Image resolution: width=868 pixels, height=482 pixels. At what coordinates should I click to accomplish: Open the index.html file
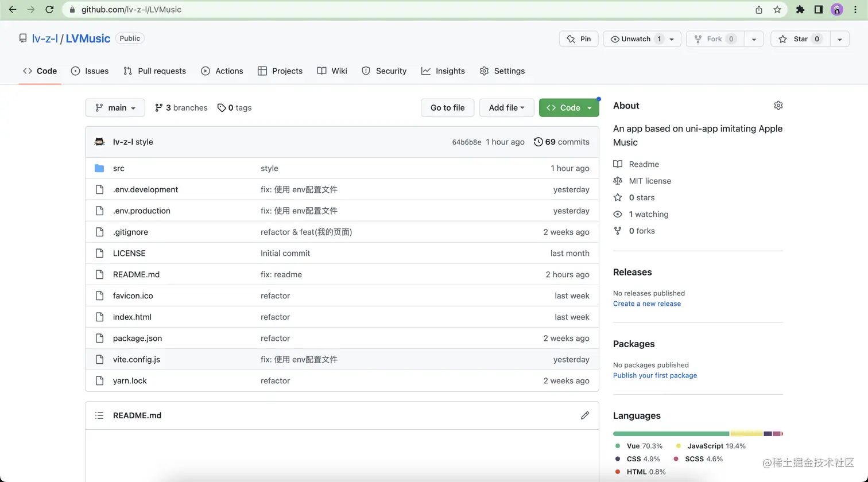(x=132, y=317)
